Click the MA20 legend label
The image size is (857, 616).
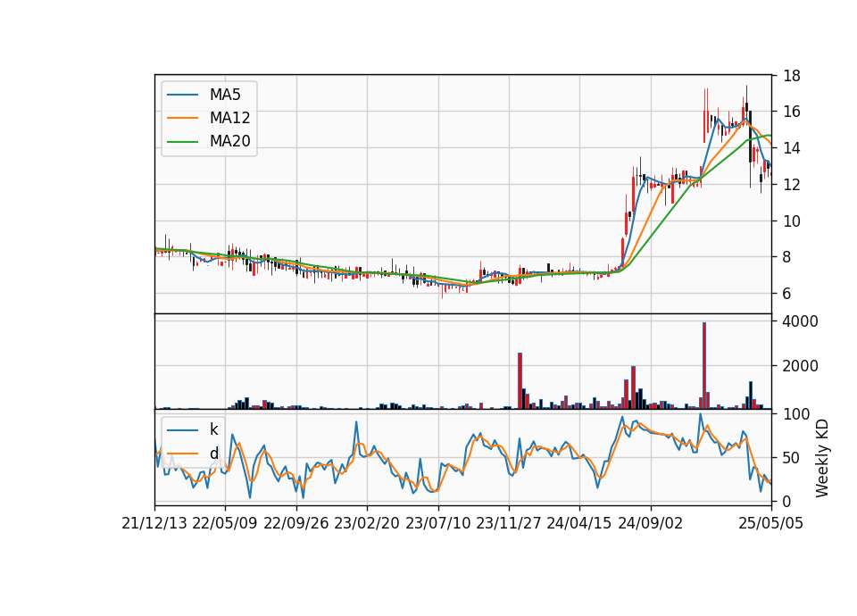coord(229,141)
